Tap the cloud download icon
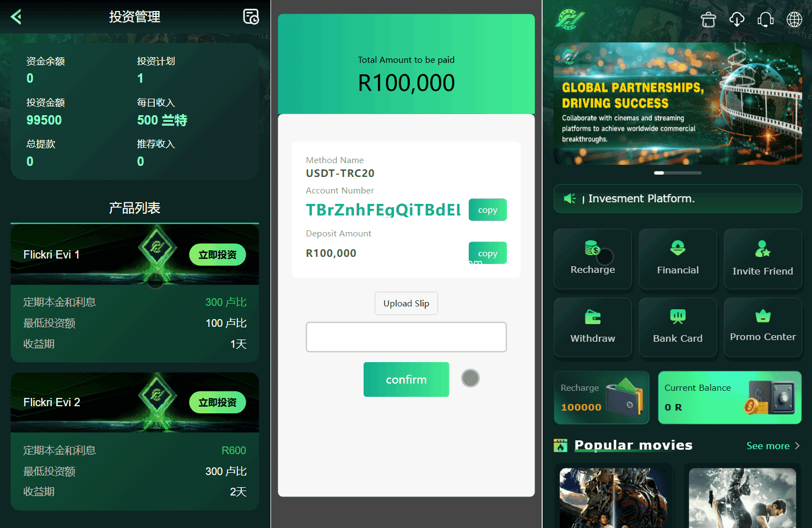The height and width of the screenshot is (528, 812). coord(737,19)
